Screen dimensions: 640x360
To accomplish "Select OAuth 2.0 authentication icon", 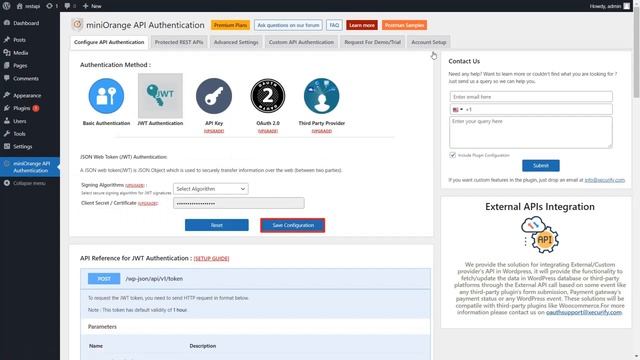I will [x=268, y=96].
